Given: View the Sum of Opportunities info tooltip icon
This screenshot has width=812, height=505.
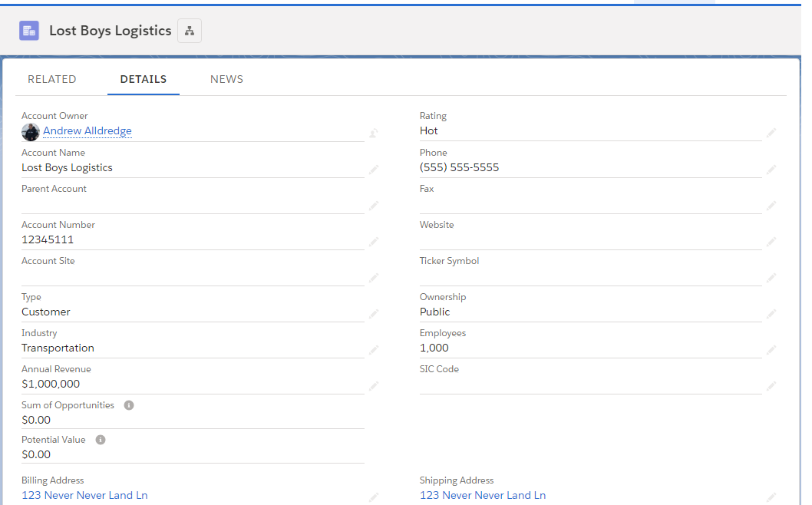Looking at the screenshot, I should pyautogui.click(x=127, y=404).
